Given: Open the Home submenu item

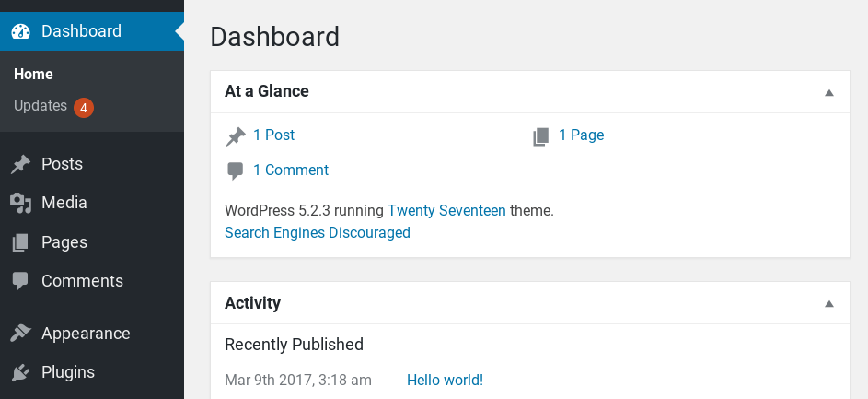Looking at the screenshot, I should 34,74.
